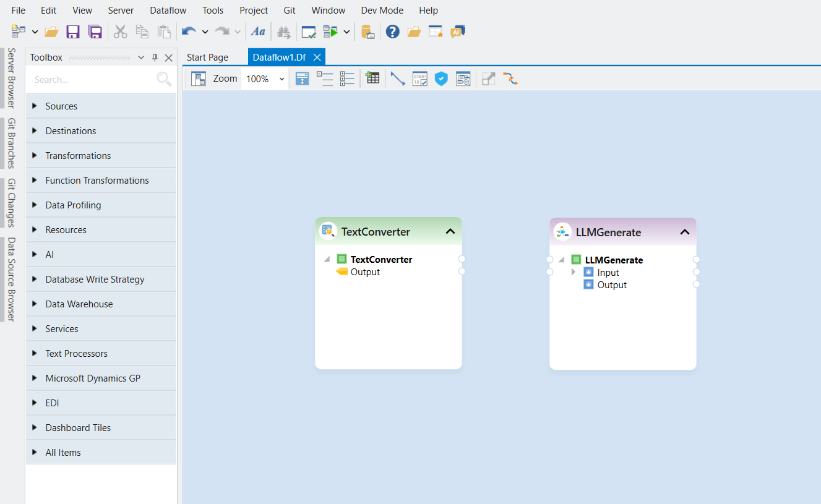Click the AI chat icon in toolbar
The width and height of the screenshot is (821, 504).
point(458,32)
